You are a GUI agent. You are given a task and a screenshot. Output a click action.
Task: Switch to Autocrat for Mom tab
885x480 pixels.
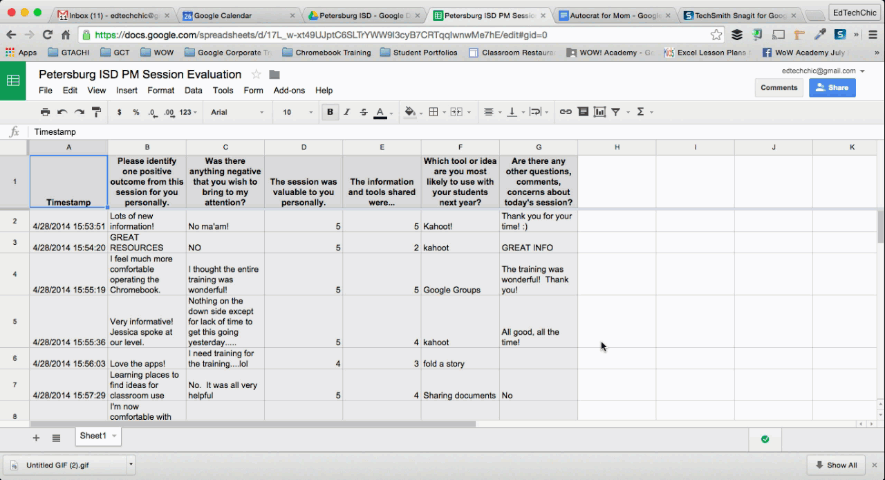pyautogui.click(x=616, y=15)
